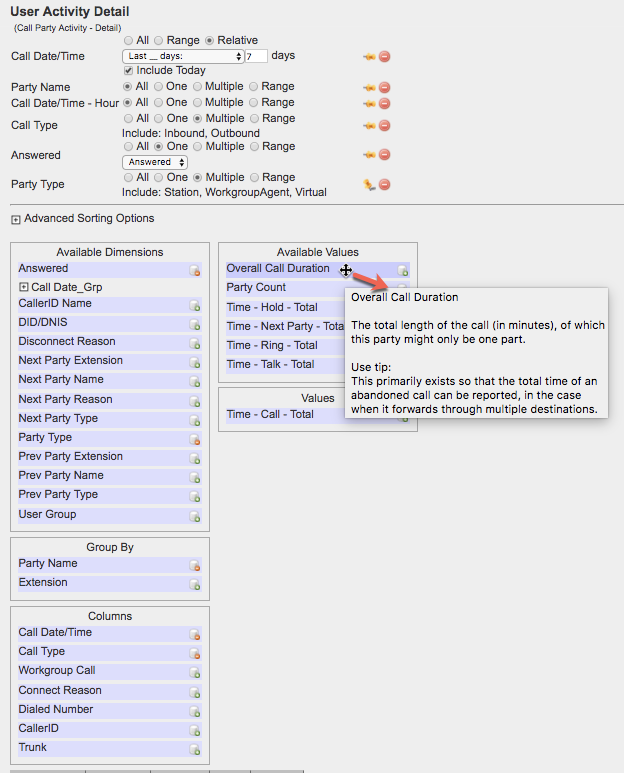Viewport: 624px width, 773px height.
Task: Click the edit pencil icon for Party Type
Action: click(x=369, y=184)
